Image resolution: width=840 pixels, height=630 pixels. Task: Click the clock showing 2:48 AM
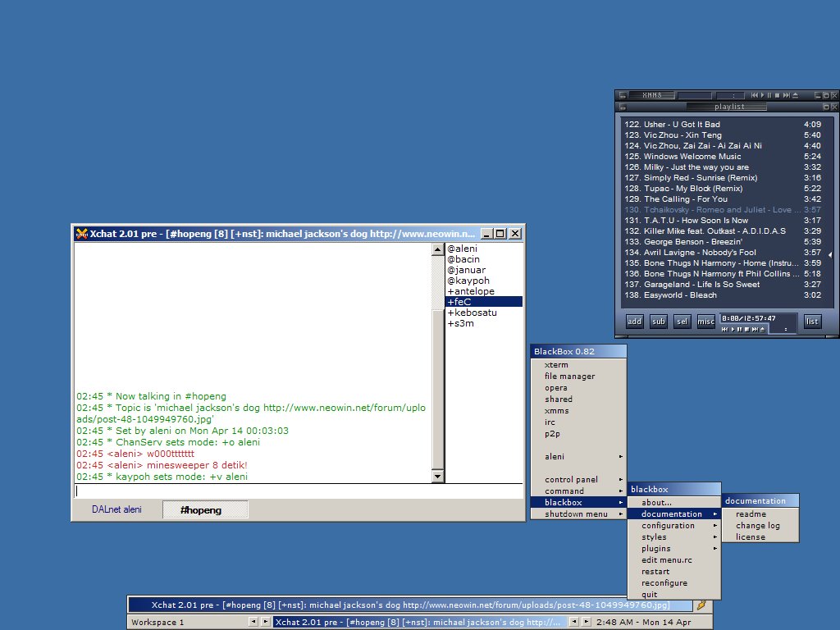pyautogui.click(x=643, y=622)
